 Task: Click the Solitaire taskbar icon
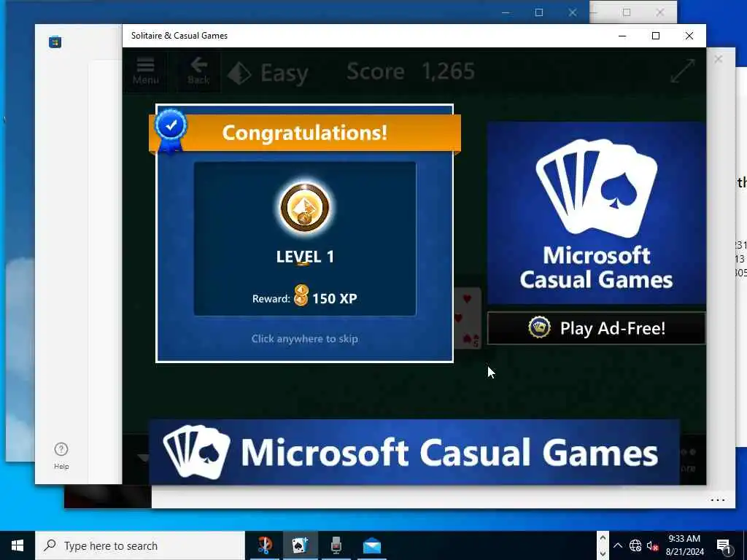pos(300,545)
